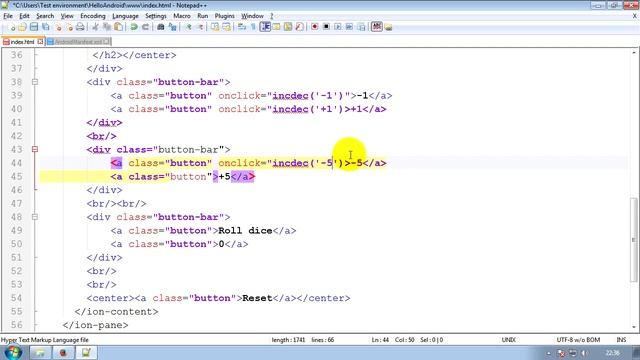This screenshot has width=640, height=360.
Task: Click the vertical scrollbar thumb
Action: click(633, 240)
